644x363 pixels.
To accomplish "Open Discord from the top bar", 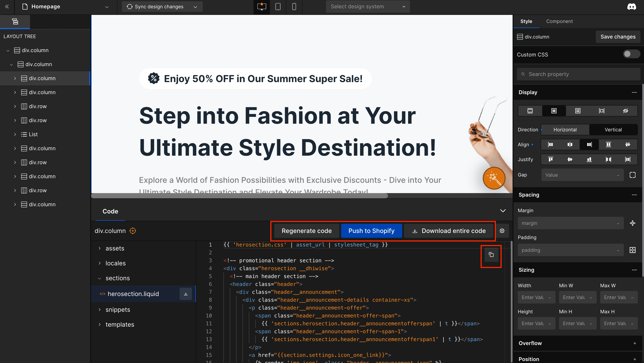I will (632, 7).
